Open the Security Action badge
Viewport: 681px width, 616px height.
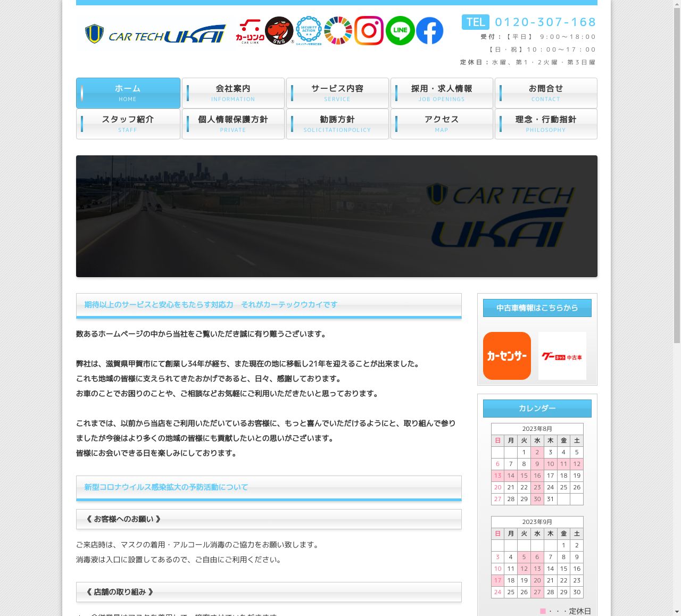pyautogui.click(x=309, y=30)
